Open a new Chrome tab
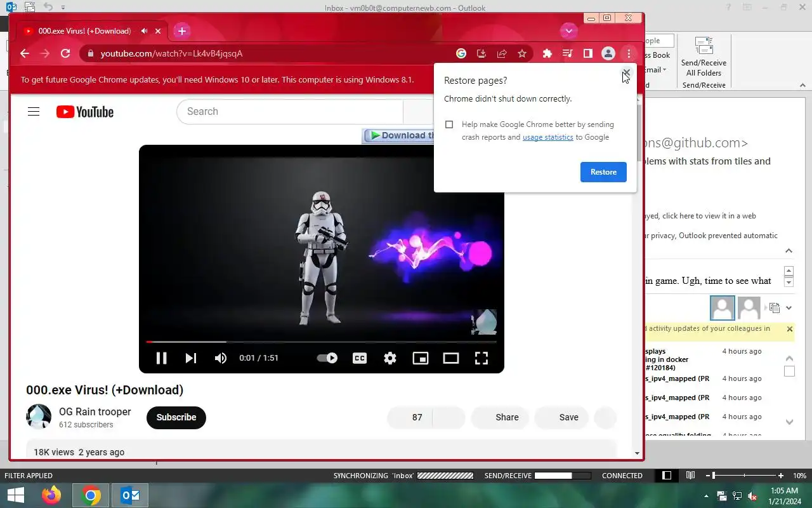 pyautogui.click(x=182, y=30)
